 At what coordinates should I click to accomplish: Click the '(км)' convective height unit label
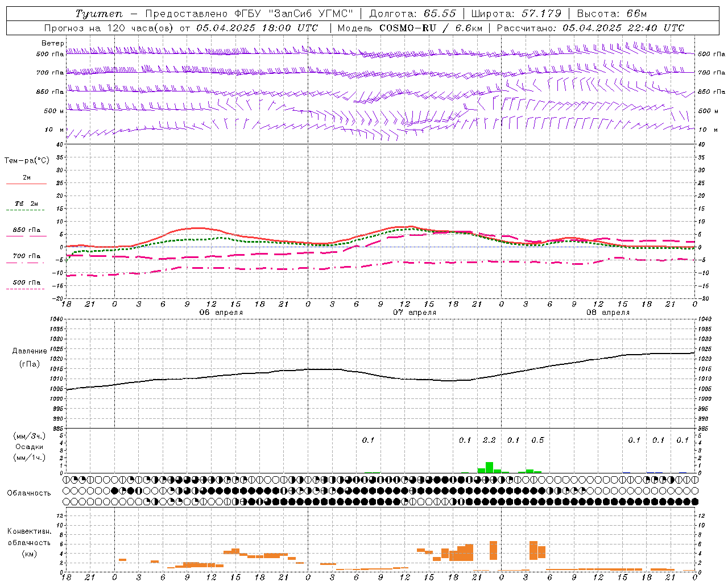coord(29,554)
